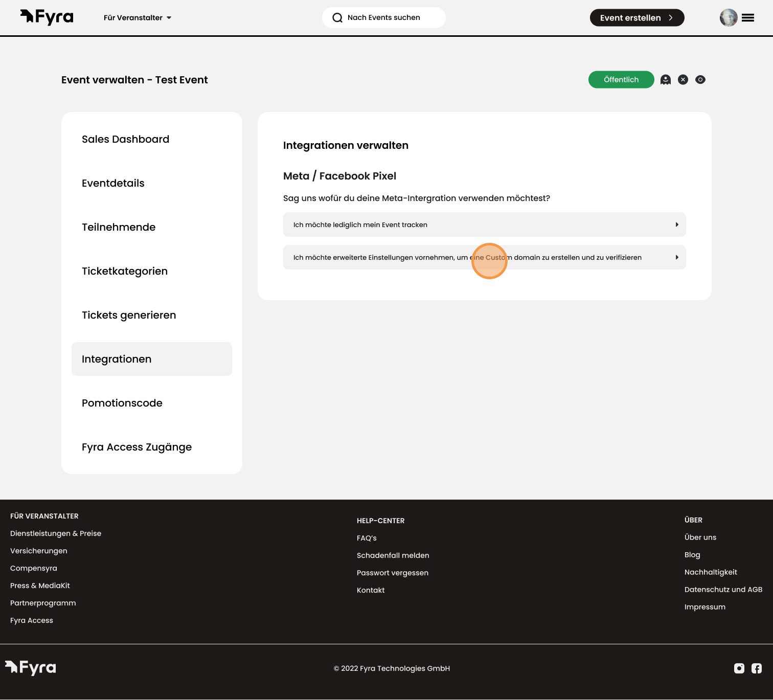Click the search magnifier icon
The height and width of the screenshot is (700, 773).
click(x=337, y=18)
